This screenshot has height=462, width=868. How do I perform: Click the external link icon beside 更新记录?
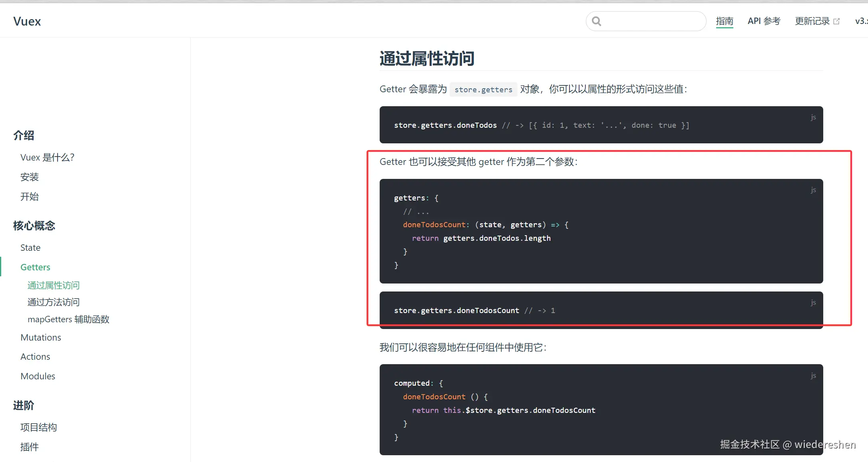836,21
